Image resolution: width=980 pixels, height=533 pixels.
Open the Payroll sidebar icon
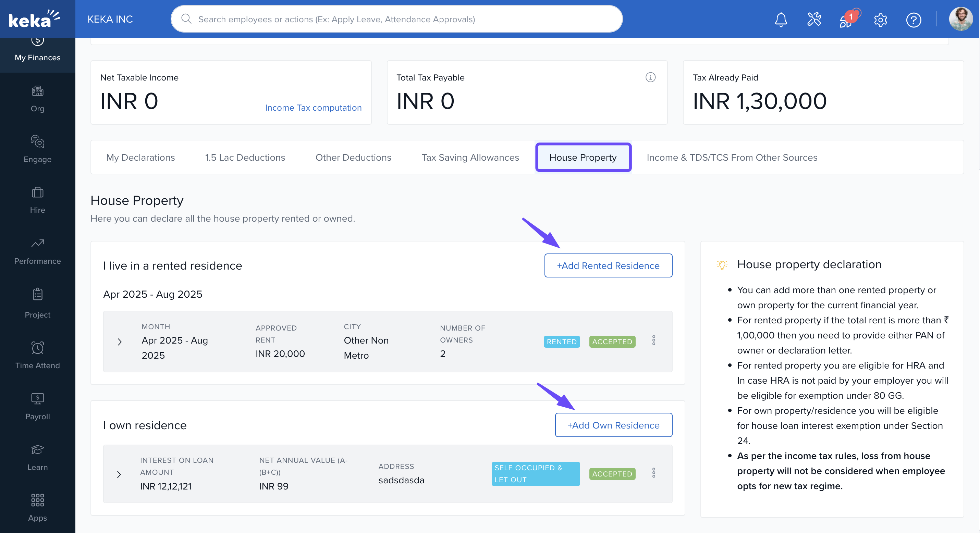point(37,406)
